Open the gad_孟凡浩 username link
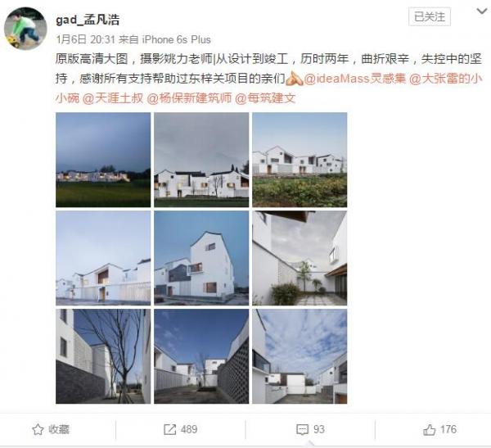Screen dimensions: 491x448 tap(88, 20)
